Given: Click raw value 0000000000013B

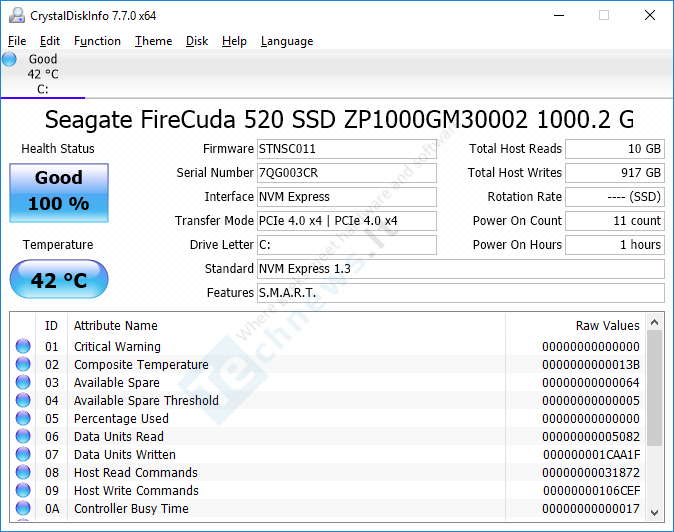Looking at the screenshot, I should coord(591,364).
